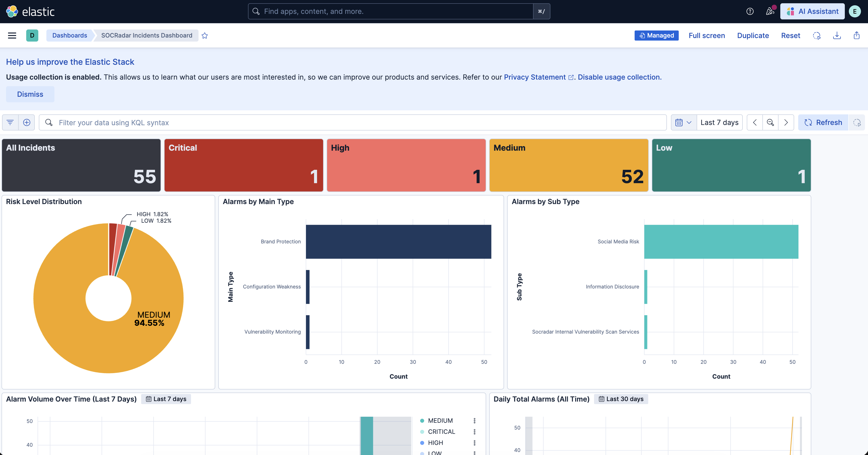Open the newsfeed notifications icon

770,11
